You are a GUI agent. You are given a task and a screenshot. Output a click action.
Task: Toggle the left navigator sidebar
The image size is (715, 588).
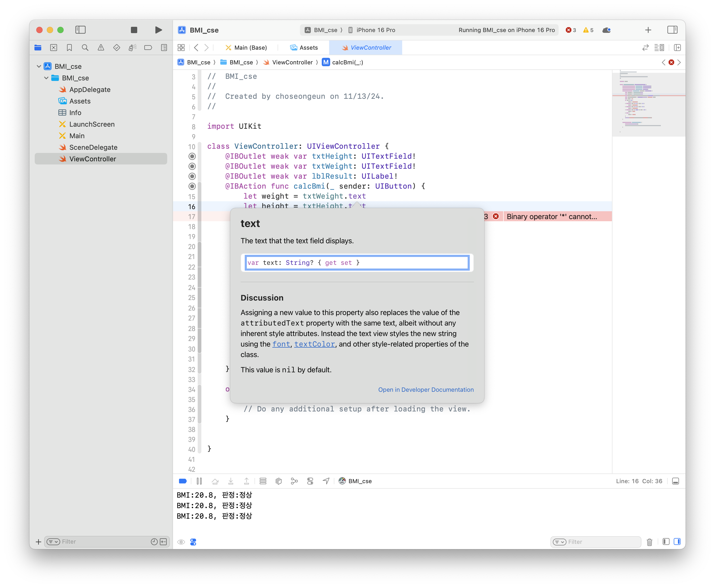tap(80, 30)
